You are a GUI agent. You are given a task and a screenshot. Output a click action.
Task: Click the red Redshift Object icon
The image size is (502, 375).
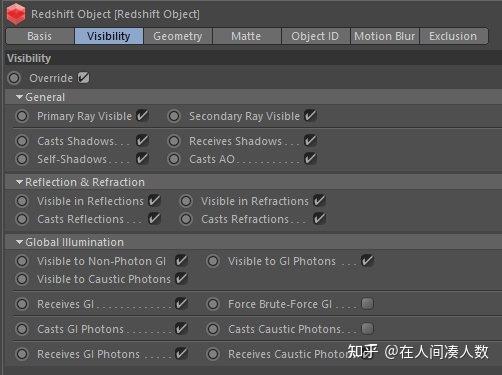tap(16, 14)
